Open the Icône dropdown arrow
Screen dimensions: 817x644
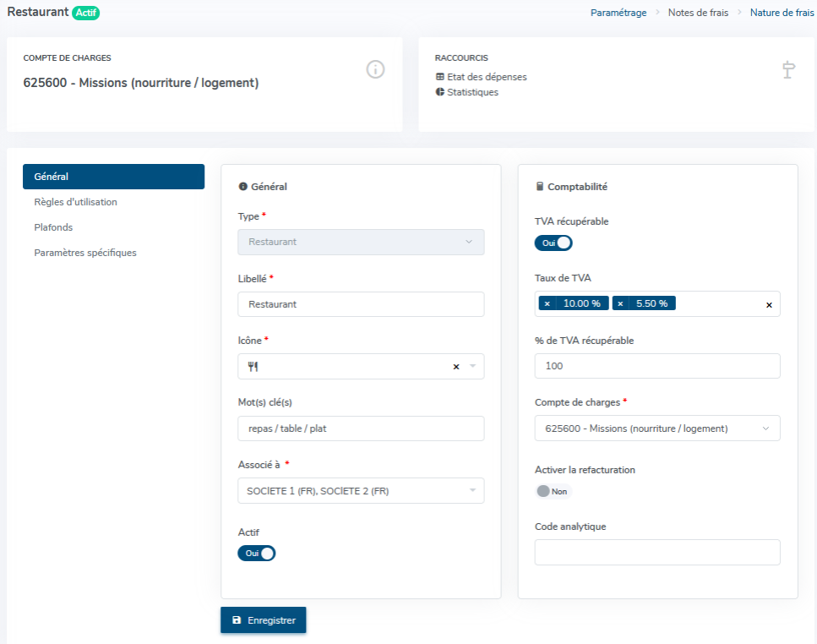point(472,367)
